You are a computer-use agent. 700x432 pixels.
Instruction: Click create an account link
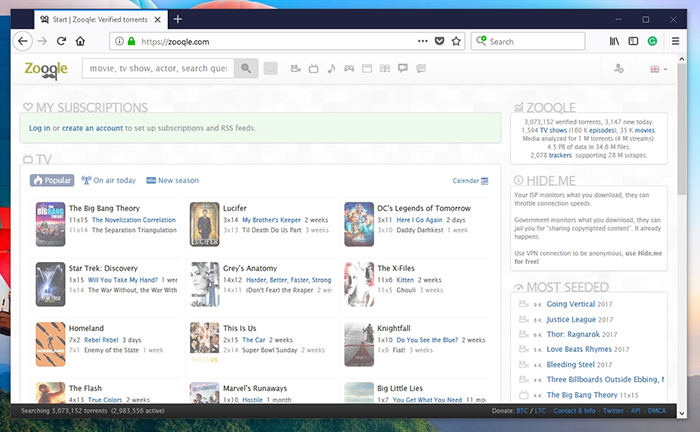(x=92, y=128)
